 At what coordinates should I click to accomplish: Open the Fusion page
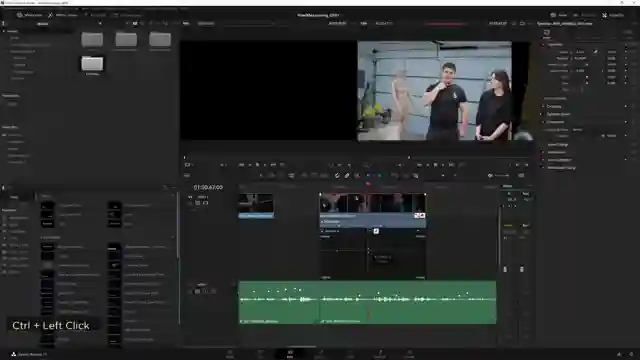pyautogui.click(x=320, y=353)
